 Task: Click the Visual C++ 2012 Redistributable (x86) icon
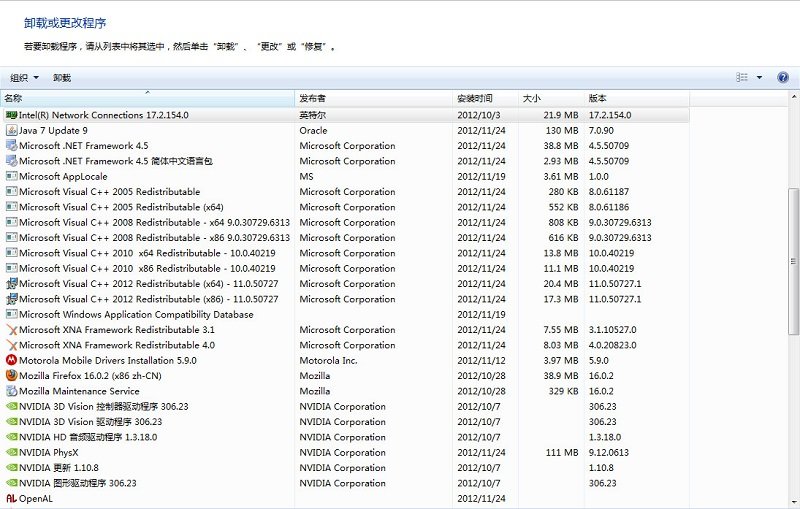pyautogui.click(x=11, y=299)
